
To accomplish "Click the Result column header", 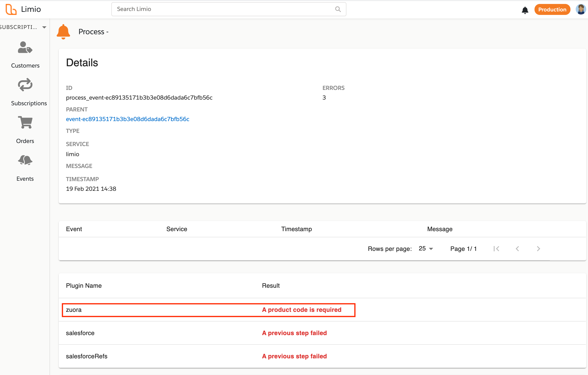I will (x=271, y=286).
